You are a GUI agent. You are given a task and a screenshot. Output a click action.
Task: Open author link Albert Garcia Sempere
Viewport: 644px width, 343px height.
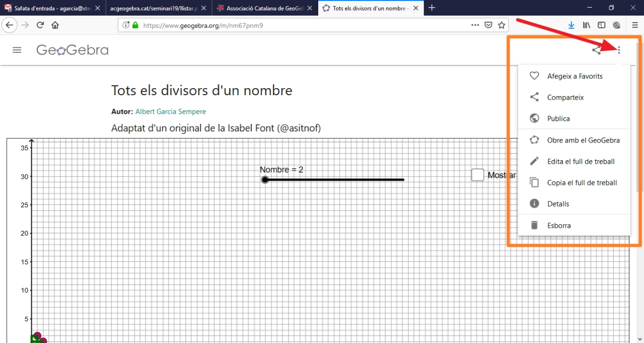point(171,111)
